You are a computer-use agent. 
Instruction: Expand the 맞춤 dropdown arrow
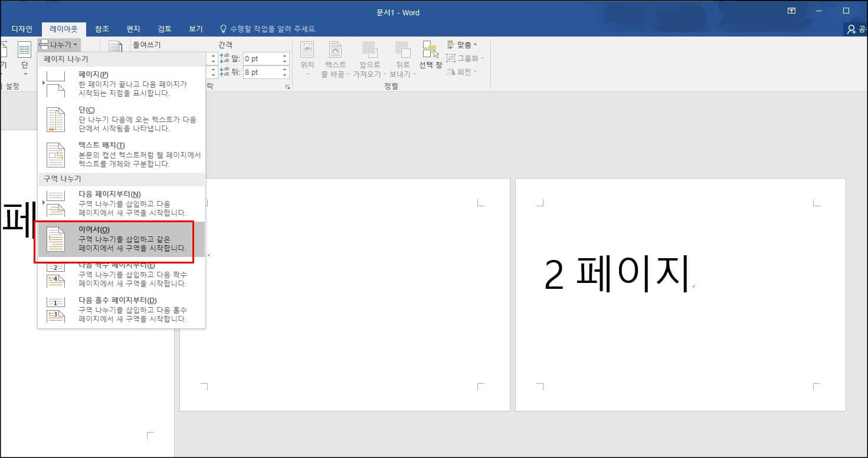click(x=476, y=44)
